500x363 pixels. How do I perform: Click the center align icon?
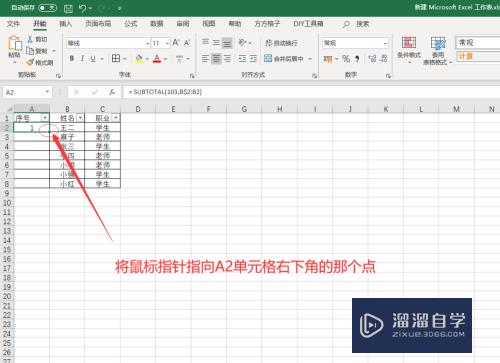216,59
